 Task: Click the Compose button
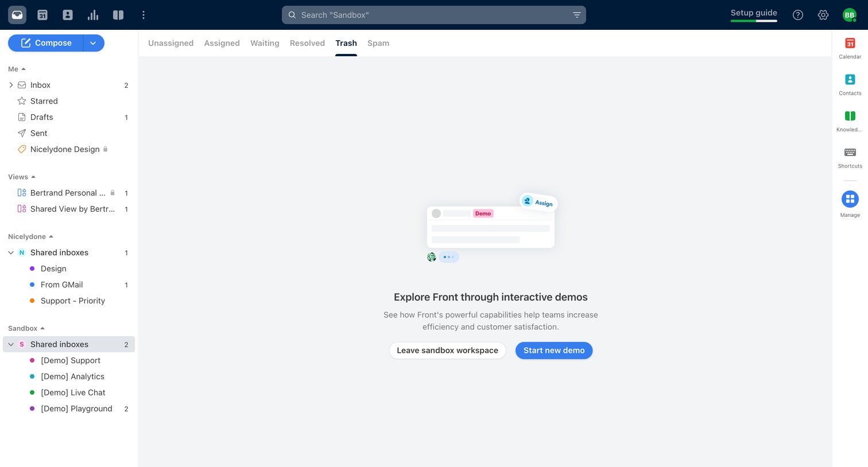pos(46,43)
